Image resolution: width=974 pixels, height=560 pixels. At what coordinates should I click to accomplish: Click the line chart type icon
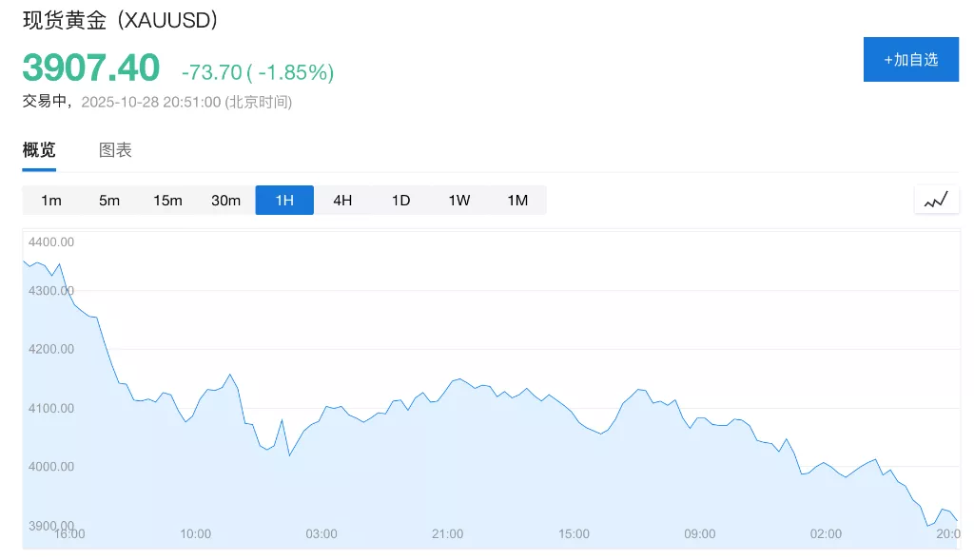coord(936,200)
